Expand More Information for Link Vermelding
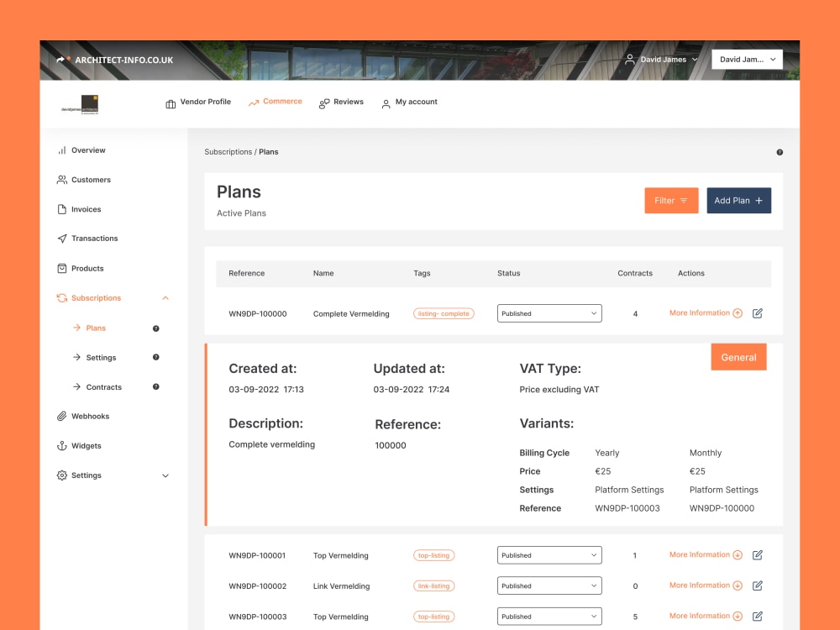This screenshot has height=630, width=840. [706, 585]
